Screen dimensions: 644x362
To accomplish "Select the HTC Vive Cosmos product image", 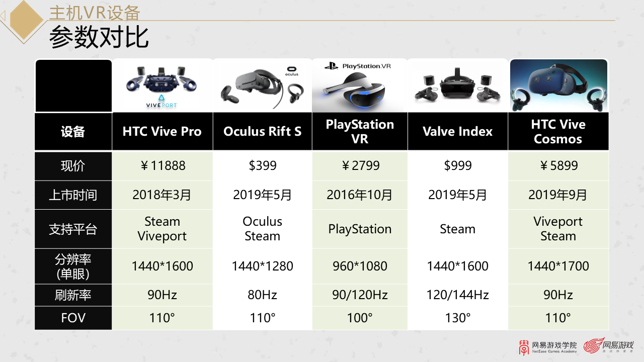I will [x=558, y=85].
